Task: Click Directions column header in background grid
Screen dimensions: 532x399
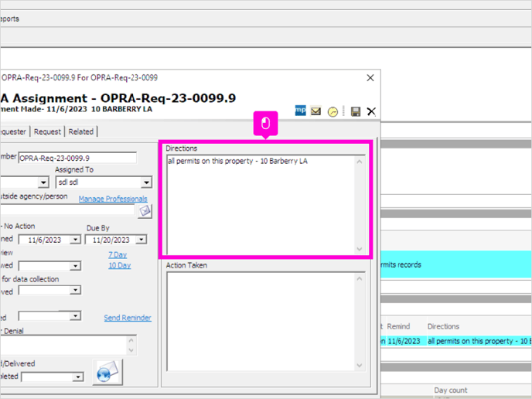Action: point(443,326)
